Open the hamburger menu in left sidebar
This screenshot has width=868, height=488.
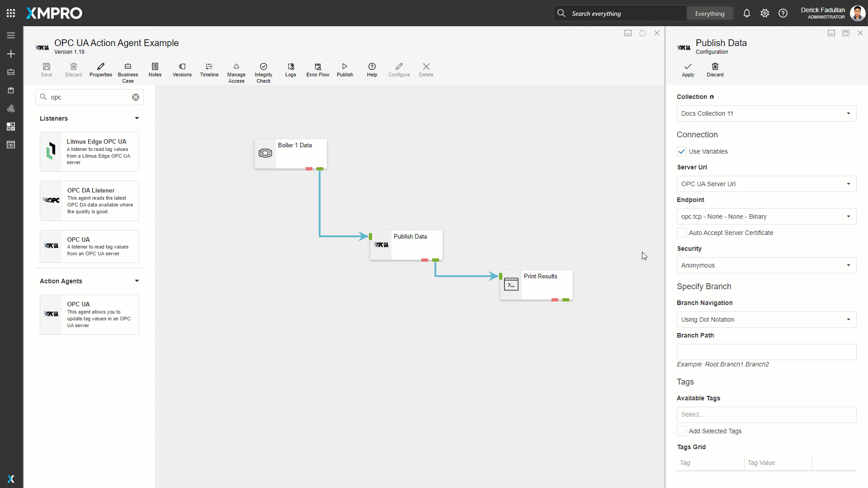pyautogui.click(x=11, y=35)
